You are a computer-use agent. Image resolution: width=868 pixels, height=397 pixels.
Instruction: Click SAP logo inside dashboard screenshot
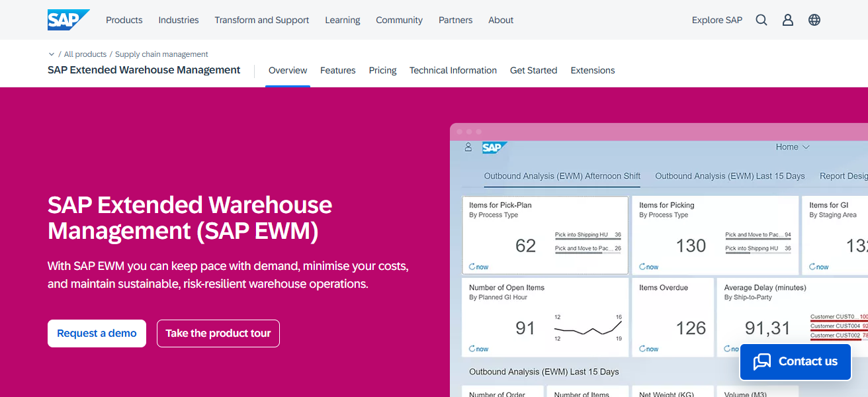494,148
